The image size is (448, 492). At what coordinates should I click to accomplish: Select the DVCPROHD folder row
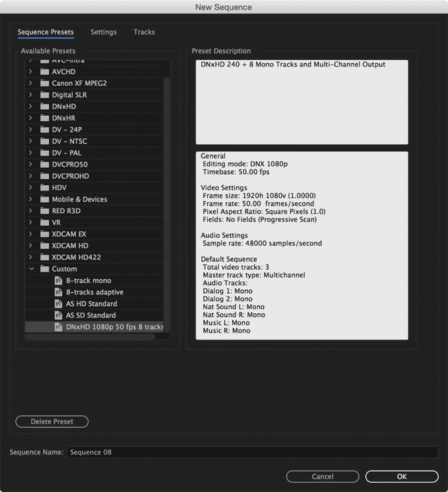94,176
